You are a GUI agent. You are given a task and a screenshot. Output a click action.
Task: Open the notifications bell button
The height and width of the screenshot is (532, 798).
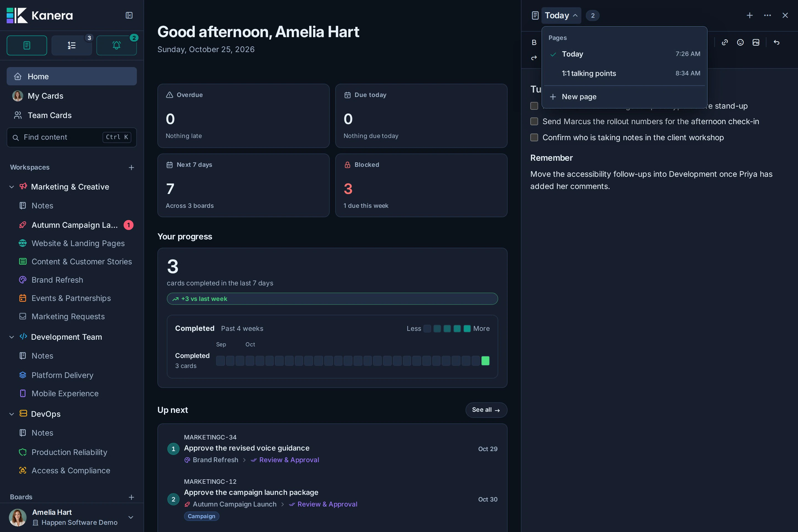coord(116,45)
